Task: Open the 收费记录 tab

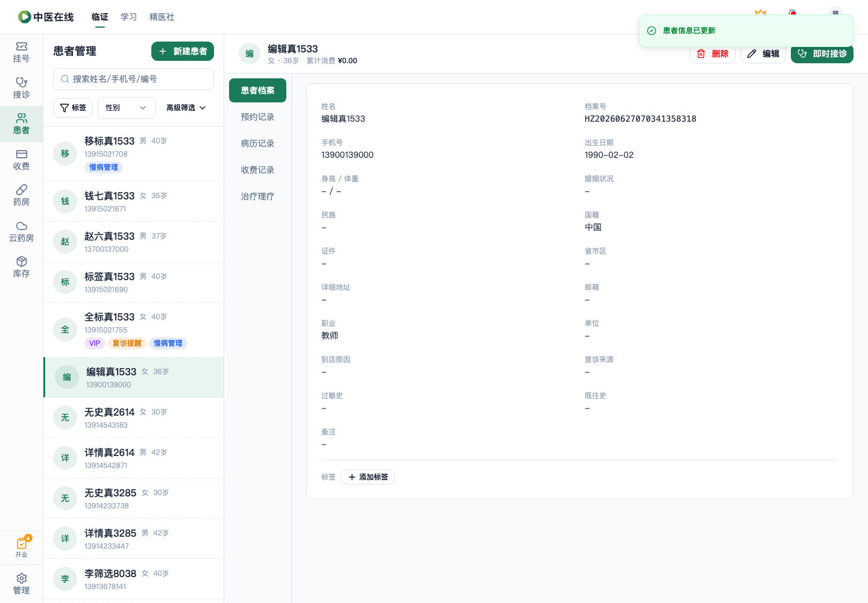Action: point(257,170)
